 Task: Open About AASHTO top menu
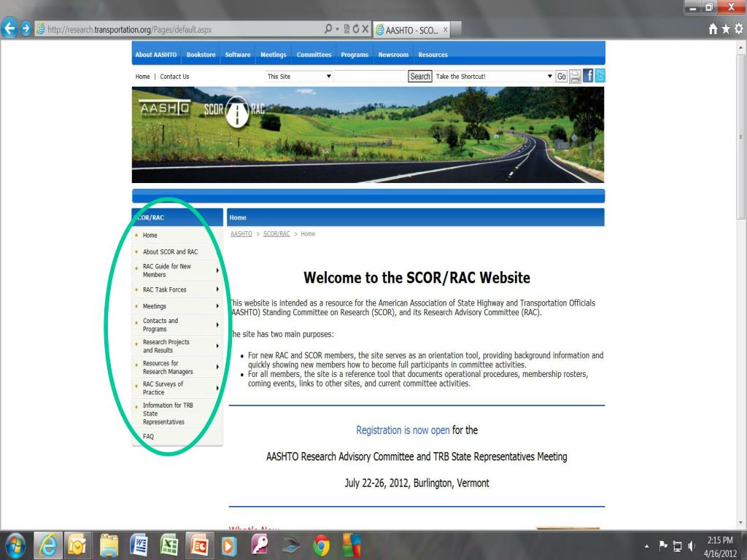pyautogui.click(x=156, y=55)
